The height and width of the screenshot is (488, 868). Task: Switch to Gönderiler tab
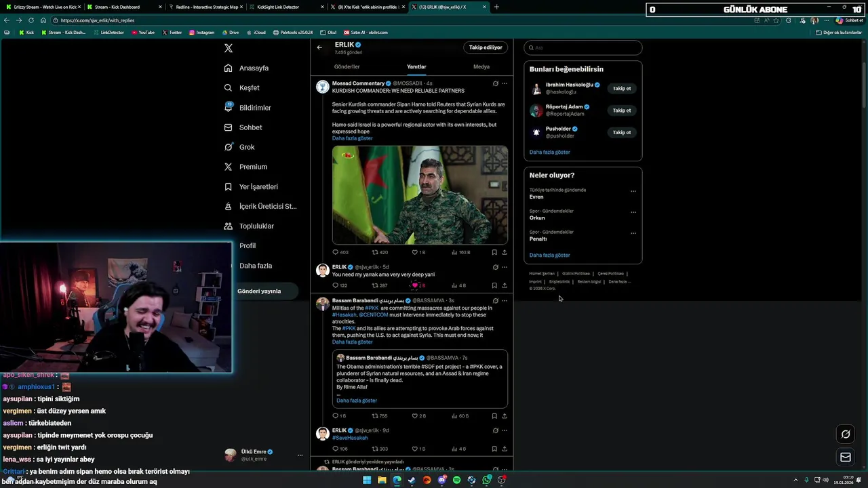click(347, 66)
